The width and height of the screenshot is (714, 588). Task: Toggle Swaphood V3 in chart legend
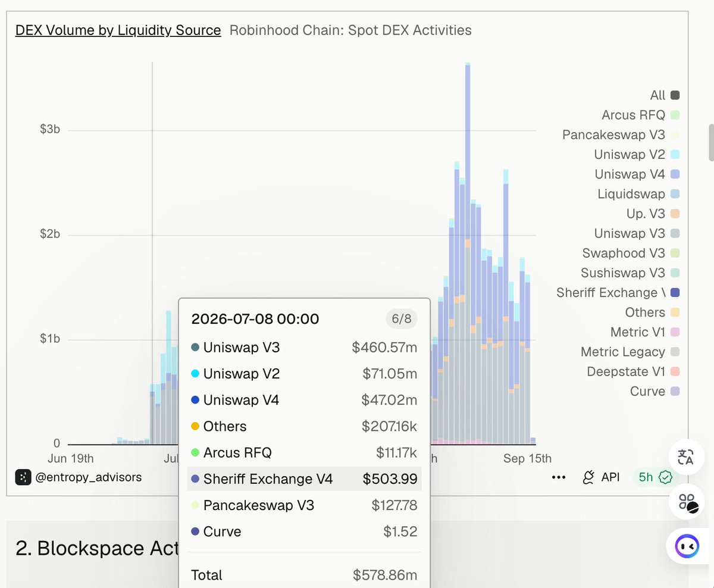point(631,253)
